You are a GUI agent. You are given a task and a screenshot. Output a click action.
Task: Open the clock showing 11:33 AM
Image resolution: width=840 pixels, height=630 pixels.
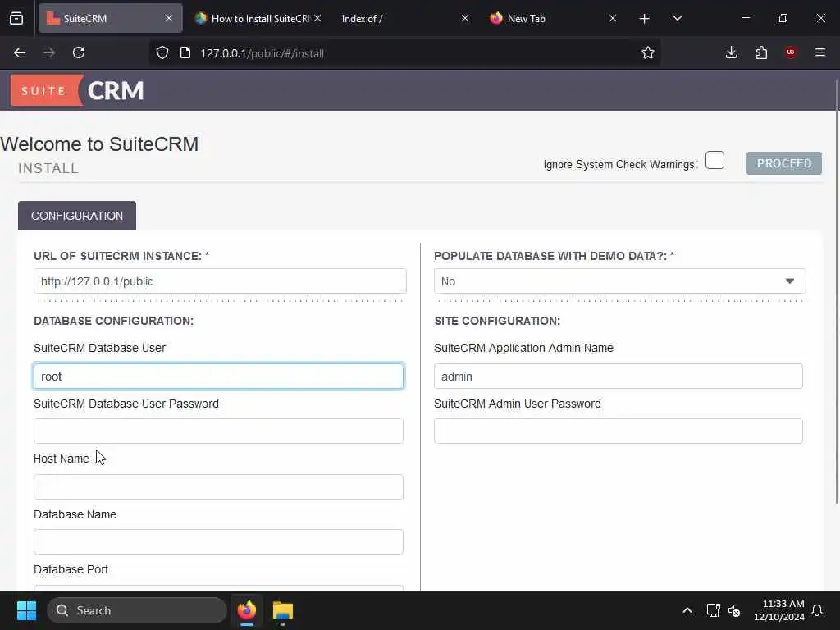tap(779, 610)
